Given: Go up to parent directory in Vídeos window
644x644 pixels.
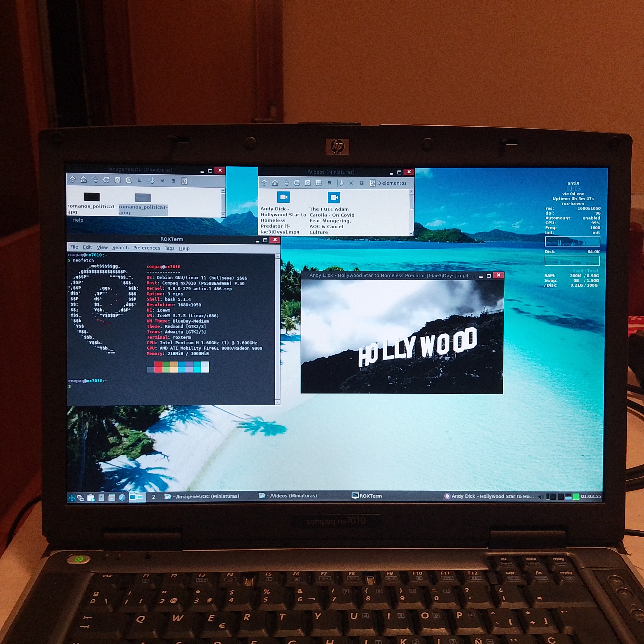Looking at the screenshot, I should [x=264, y=182].
